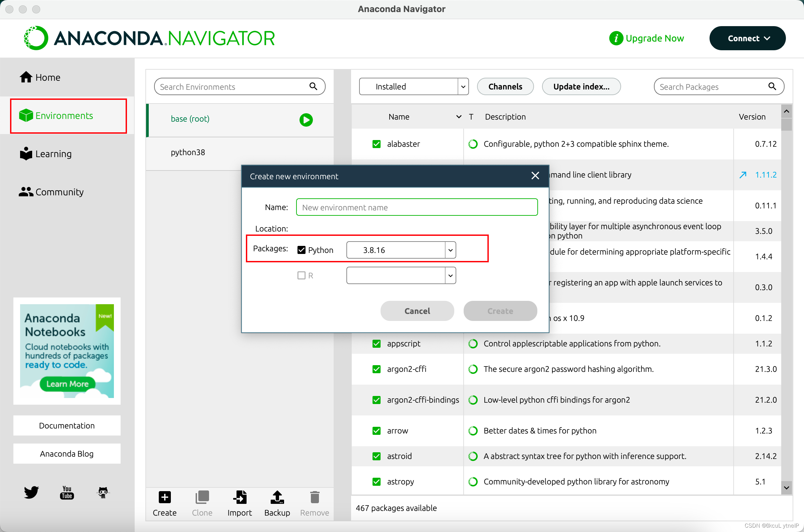804x532 pixels.
Task: Click the Import environment icon
Action: (240, 498)
